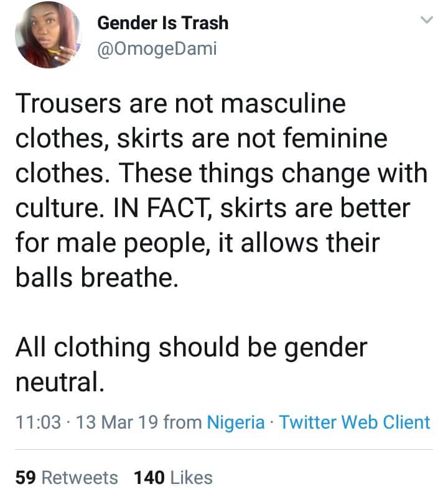The height and width of the screenshot is (502, 448).
Task: Click the 11:03 timestamp
Action: click(38, 422)
